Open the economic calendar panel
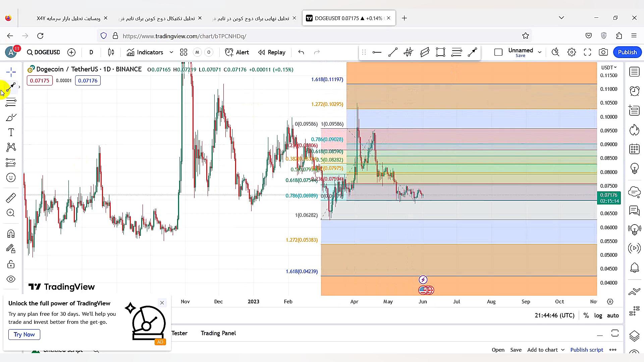 634,149
